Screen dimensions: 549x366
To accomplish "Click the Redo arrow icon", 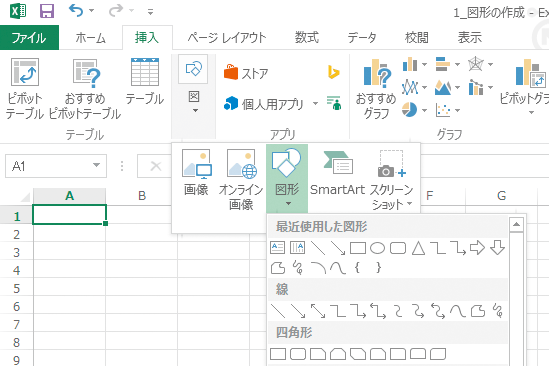I will pyautogui.click(x=116, y=11).
